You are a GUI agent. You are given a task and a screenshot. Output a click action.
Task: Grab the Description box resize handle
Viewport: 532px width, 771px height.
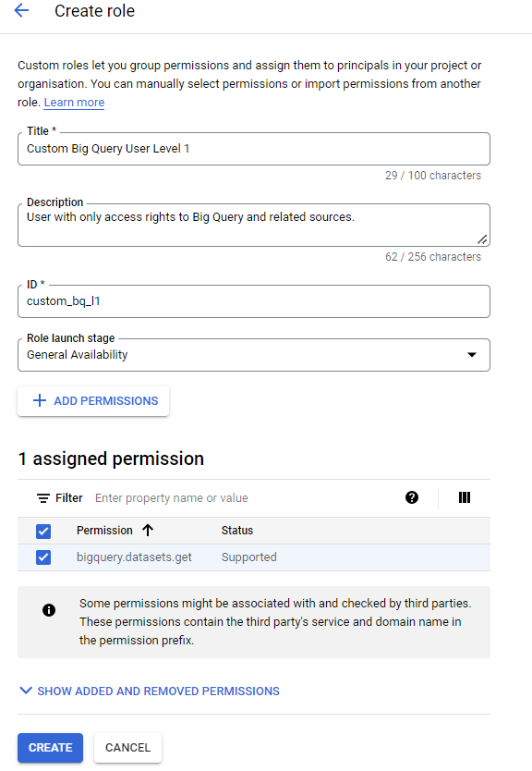(482, 239)
